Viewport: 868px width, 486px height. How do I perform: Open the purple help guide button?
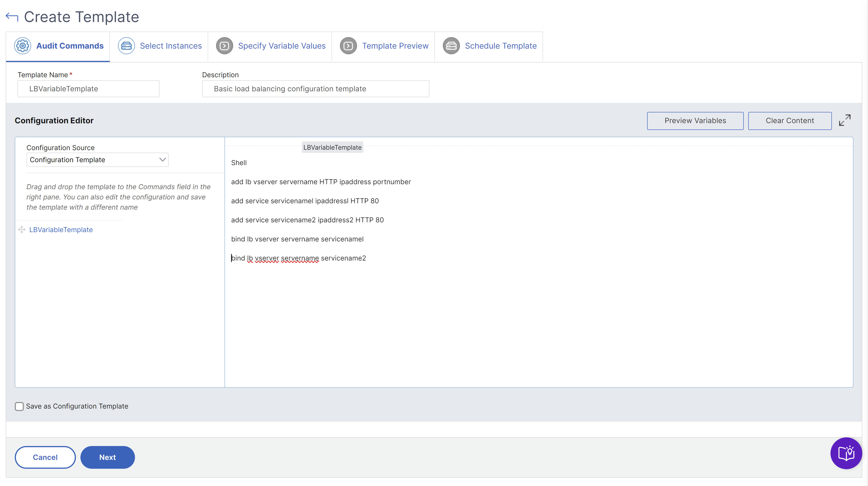point(846,453)
